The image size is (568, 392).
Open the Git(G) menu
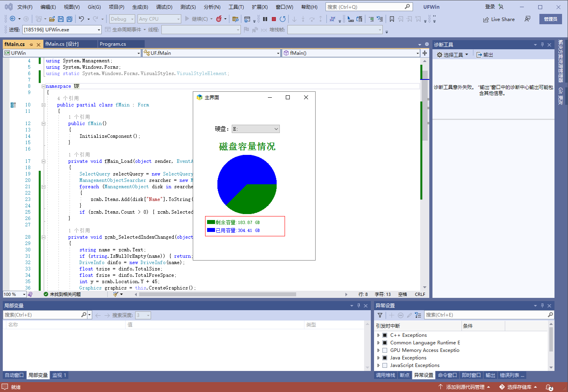coord(94,7)
